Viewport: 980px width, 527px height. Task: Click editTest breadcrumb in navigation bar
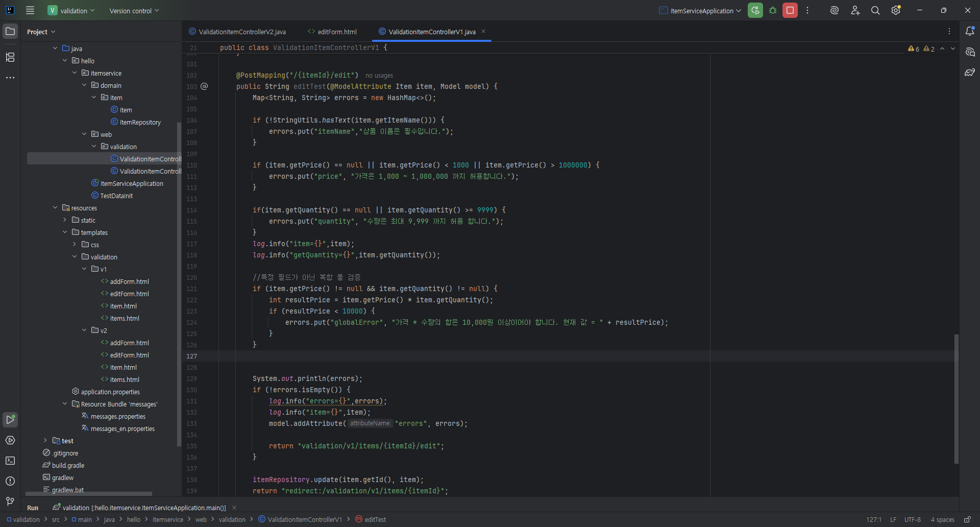point(371,519)
